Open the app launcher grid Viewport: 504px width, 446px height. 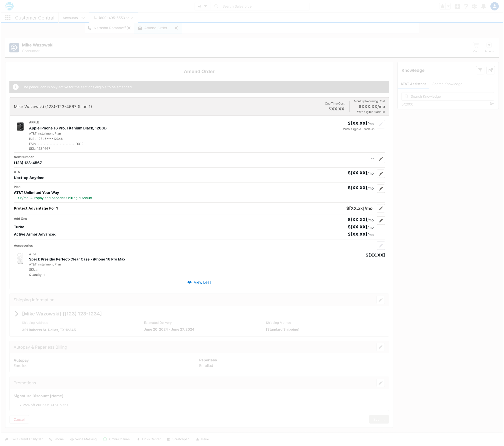(8, 18)
